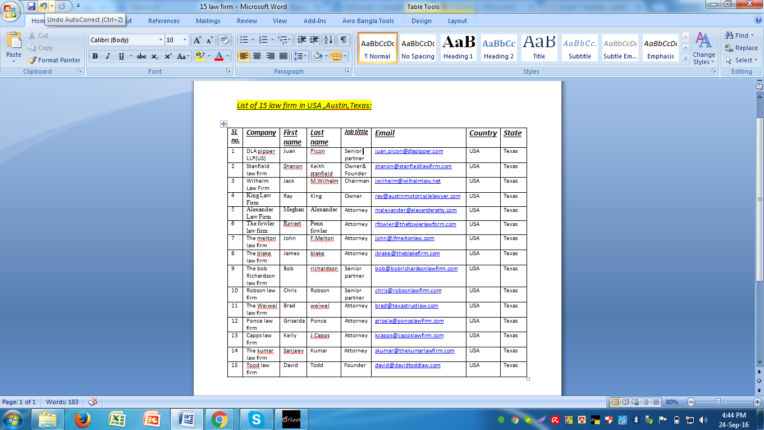This screenshot has width=764, height=430.
Task: Click Shrink Font icon
Action: 210,40
